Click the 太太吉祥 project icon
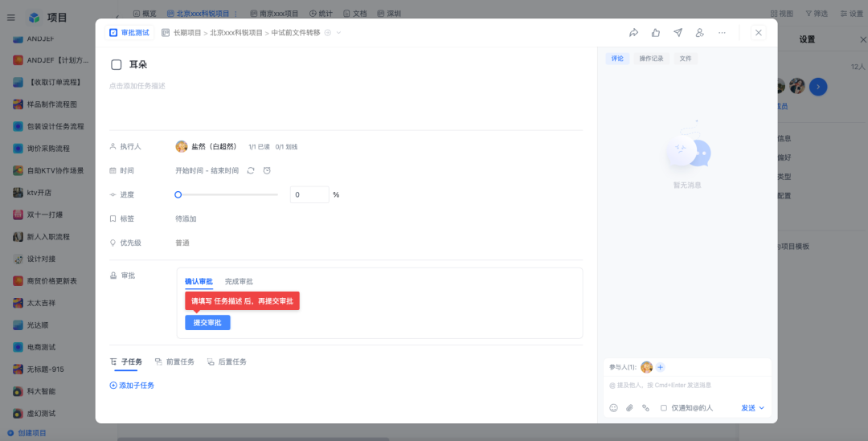The width and height of the screenshot is (868, 441). [18, 303]
